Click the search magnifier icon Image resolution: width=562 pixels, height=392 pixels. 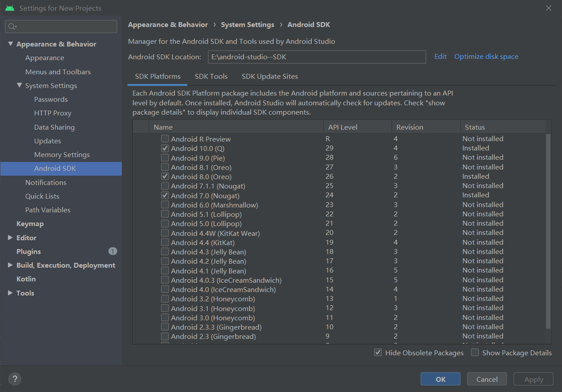click(12, 27)
